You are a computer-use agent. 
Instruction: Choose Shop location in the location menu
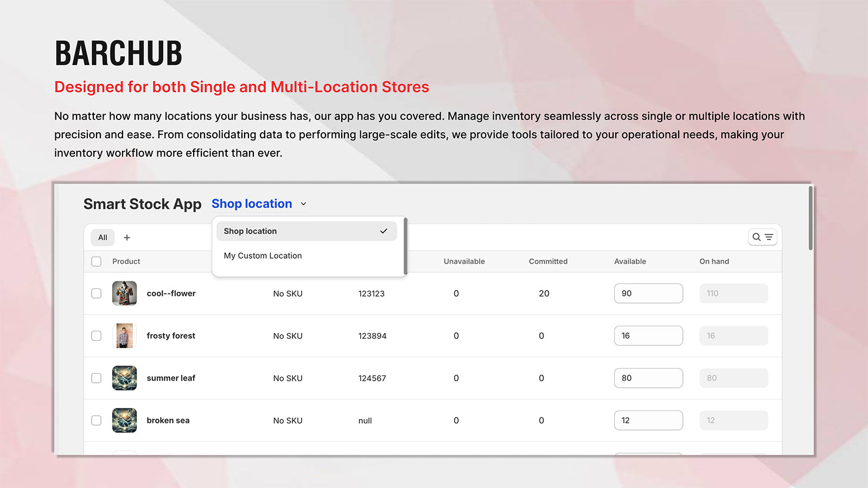250,231
